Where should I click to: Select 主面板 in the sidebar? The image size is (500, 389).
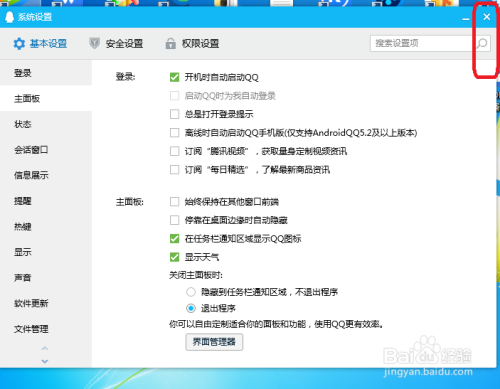click(46, 98)
